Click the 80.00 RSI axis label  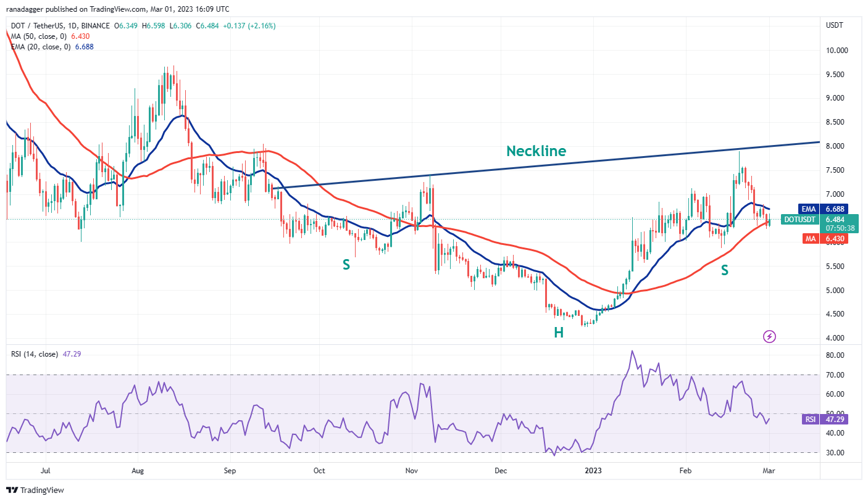coord(837,355)
